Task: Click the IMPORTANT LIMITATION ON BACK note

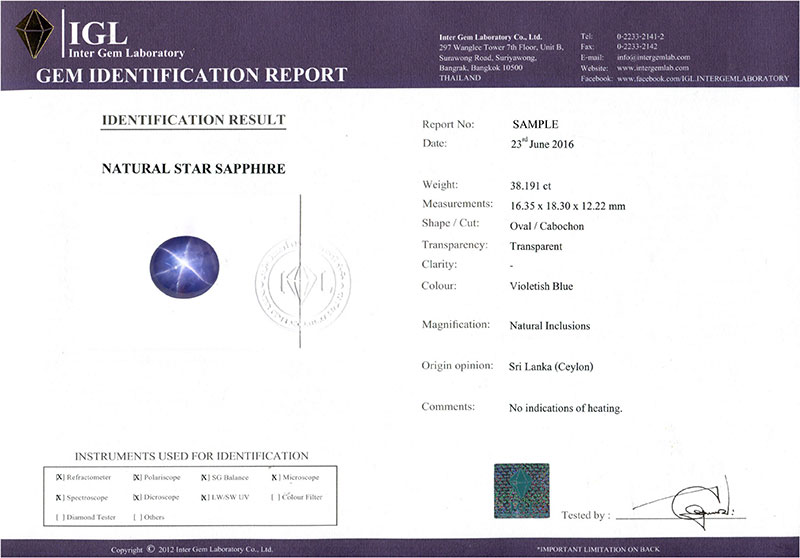Action: [x=598, y=549]
